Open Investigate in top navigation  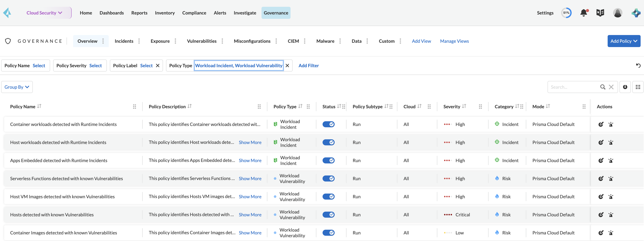[x=245, y=13]
